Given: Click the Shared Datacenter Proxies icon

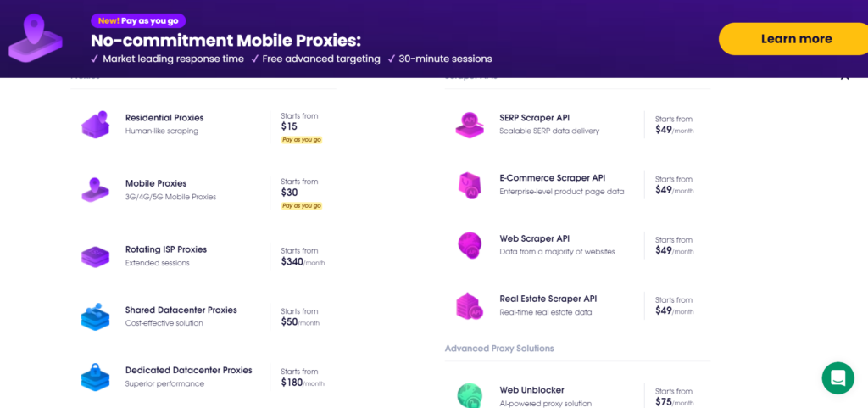Looking at the screenshot, I should [95, 316].
